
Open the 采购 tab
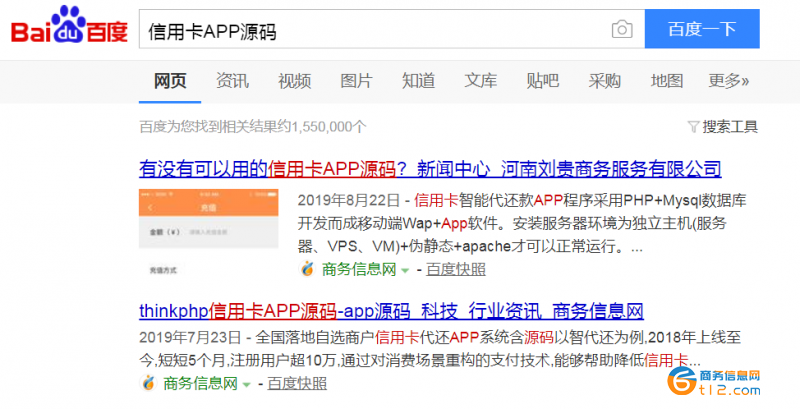(605, 81)
